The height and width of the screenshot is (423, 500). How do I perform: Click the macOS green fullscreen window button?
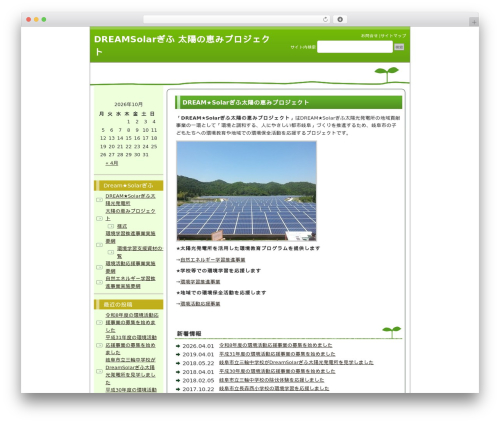click(x=44, y=19)
